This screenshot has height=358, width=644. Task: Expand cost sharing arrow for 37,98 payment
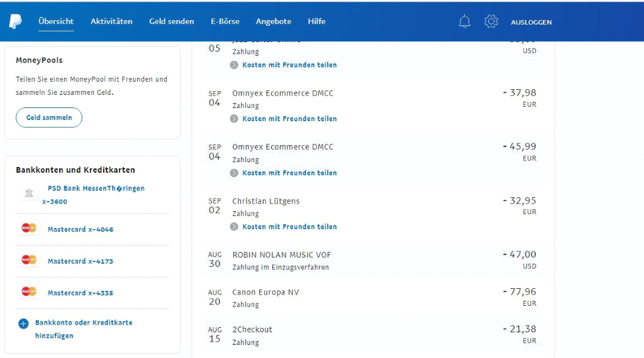[234, 119]
